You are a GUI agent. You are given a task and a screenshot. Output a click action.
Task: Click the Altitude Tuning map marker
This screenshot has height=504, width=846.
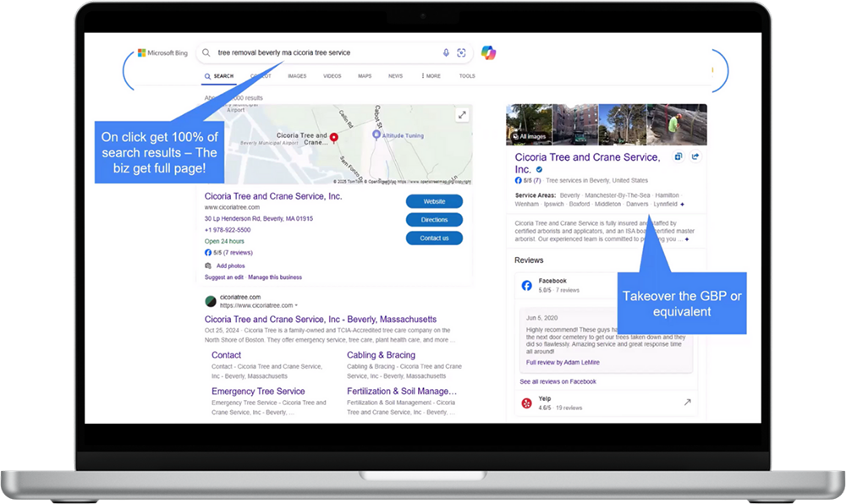376,134
